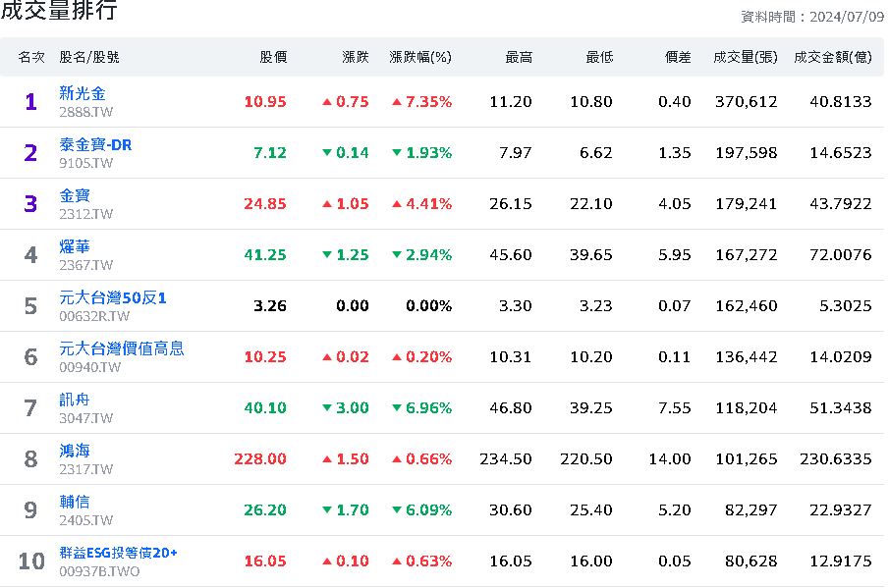Open the 輔信 stock page

pyautogui.click(x=75, y=502)
